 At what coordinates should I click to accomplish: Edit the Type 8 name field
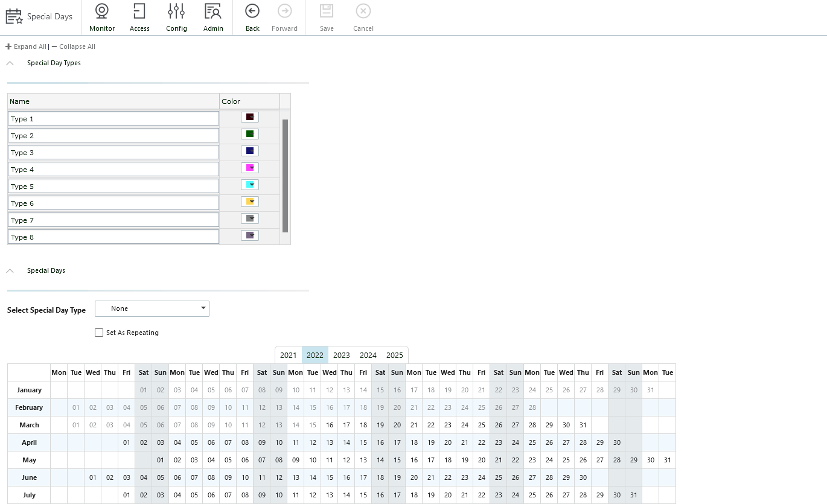point(113,237)
